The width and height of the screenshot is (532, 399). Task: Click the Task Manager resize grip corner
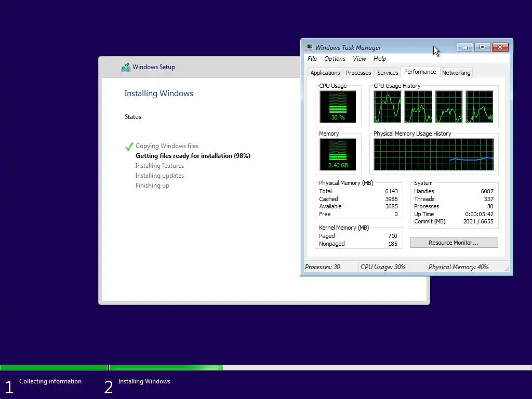(x=507, y=269)
